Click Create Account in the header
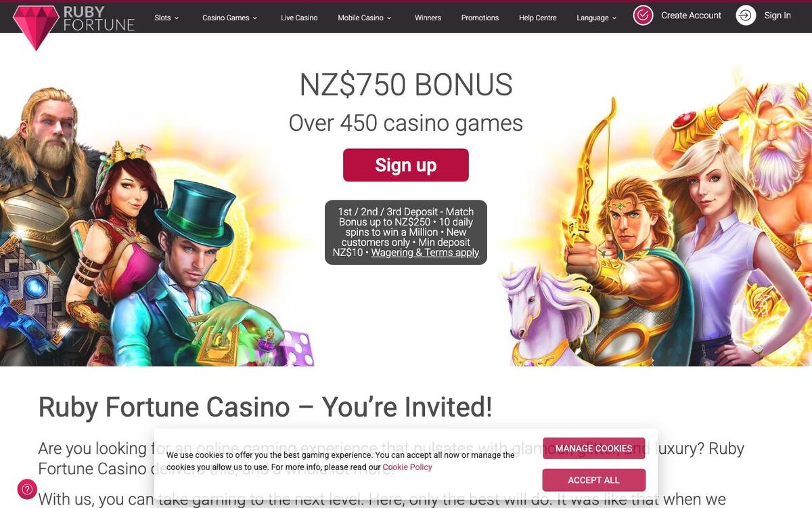812x508 pixels. pyautogui.click(x=691, y=15)
